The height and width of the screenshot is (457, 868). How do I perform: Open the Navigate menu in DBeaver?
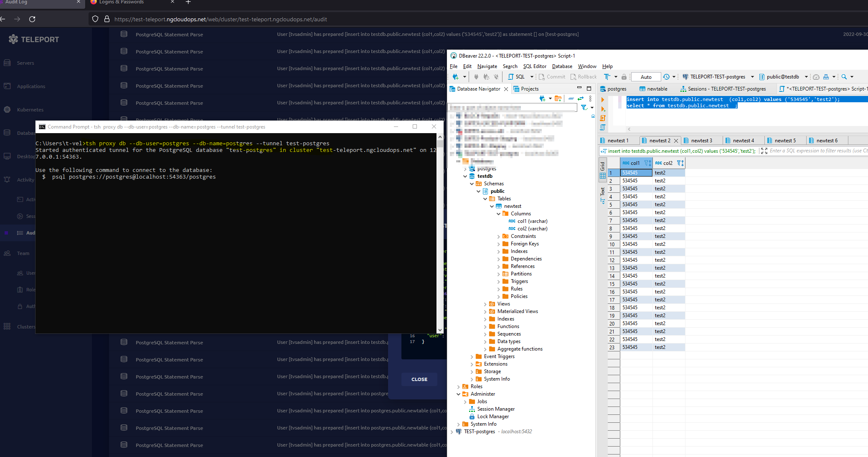(x=487, y=66)
